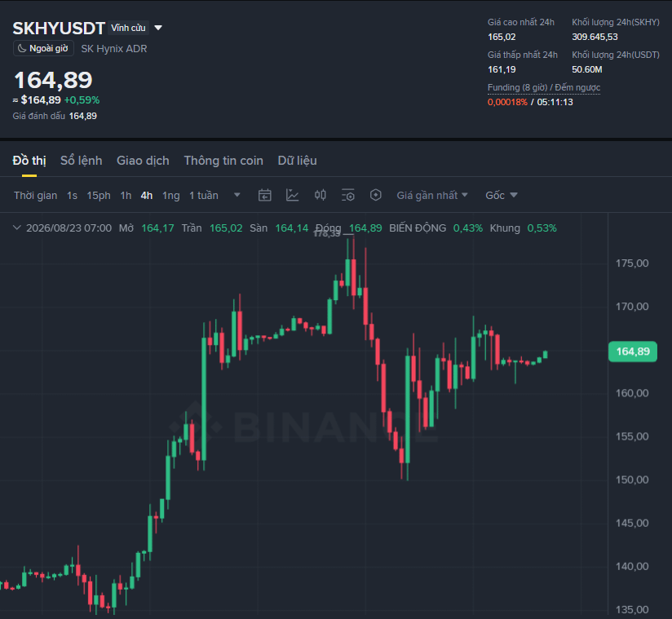Click the candle date 2026/08/23 07:00
The width and height of the screenshot is (672, 619).
point(69,228)
